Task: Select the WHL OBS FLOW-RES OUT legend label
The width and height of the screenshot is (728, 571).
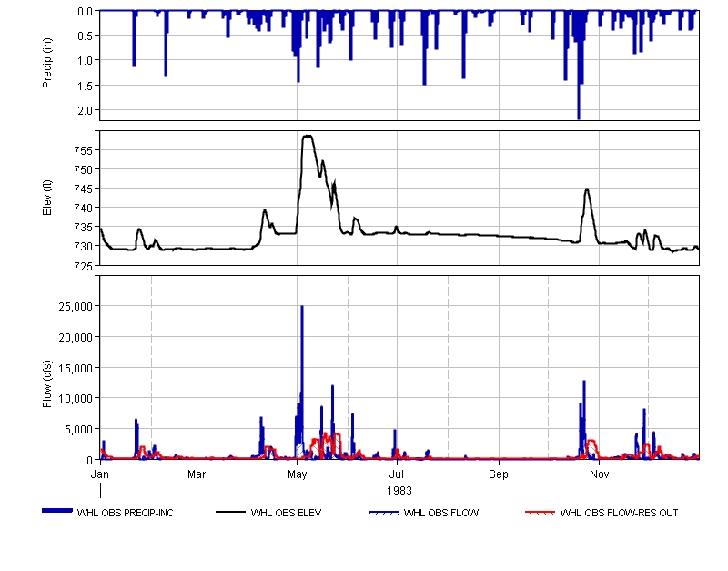Action: tap(619, 513)
